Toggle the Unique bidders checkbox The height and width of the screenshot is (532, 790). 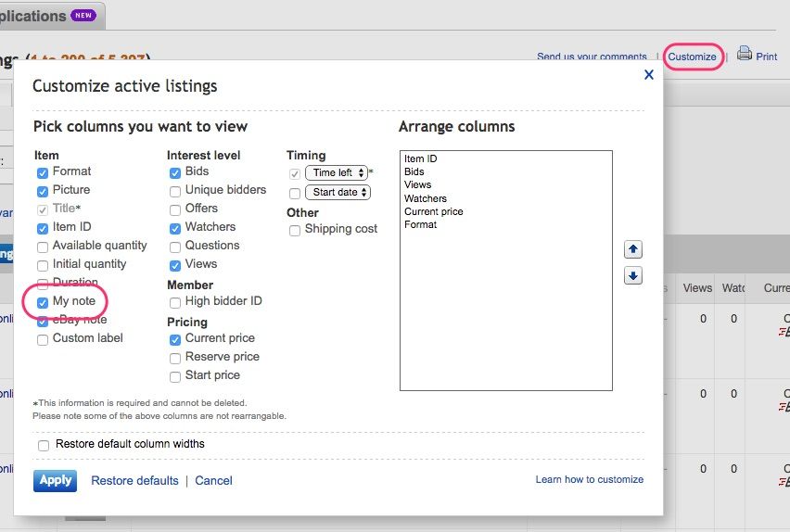point(175,191)
